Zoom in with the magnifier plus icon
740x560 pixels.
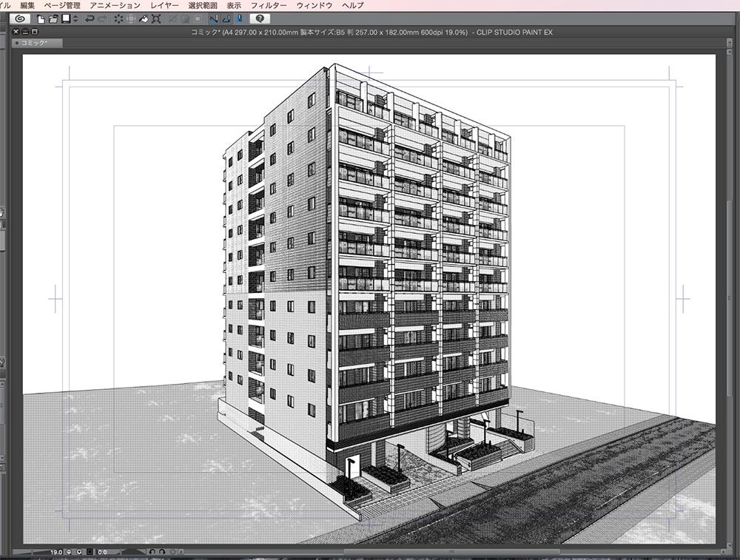[x=80, y=551]
